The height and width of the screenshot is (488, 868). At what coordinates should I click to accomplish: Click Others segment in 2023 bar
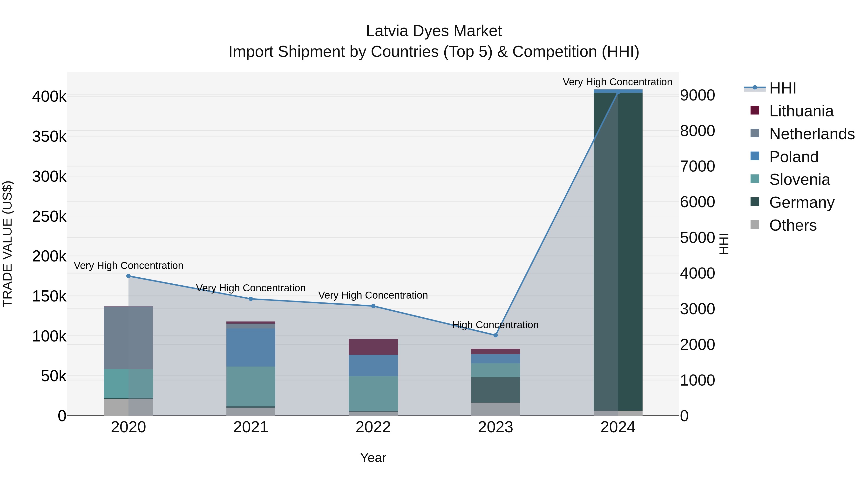495,409
